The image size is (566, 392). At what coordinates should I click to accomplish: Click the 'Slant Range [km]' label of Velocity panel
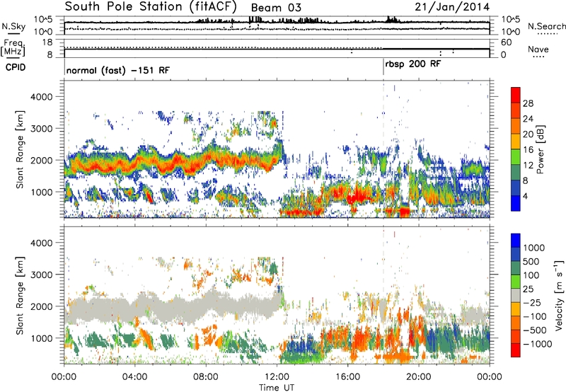[x=20, y=296]
